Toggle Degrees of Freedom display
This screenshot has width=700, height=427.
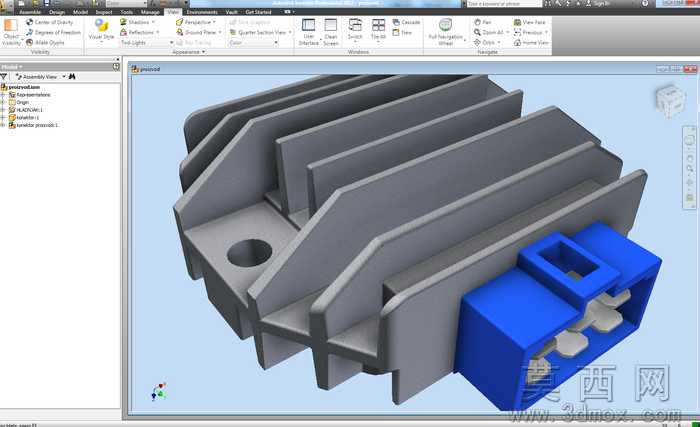tap(53, 32)
